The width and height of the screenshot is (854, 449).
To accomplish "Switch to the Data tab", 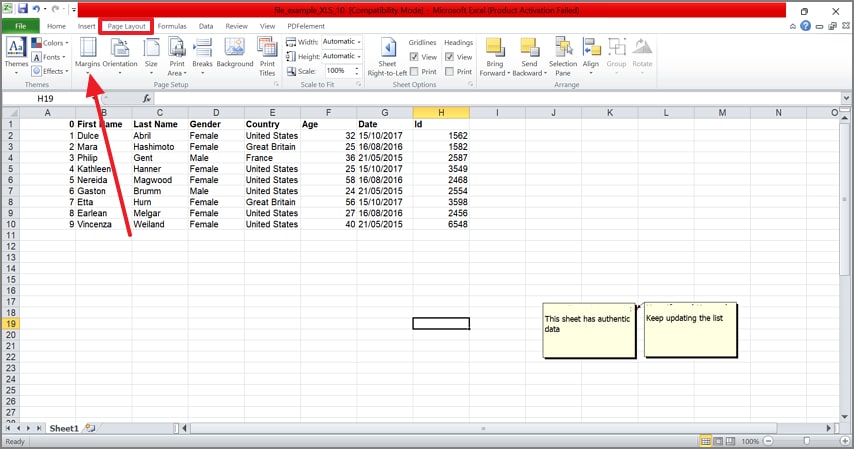I will pos(206,26).
